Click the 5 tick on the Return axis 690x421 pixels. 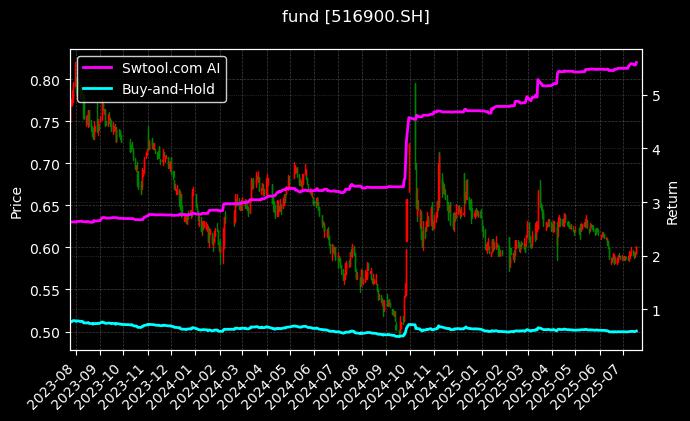(x=655, y=95)
